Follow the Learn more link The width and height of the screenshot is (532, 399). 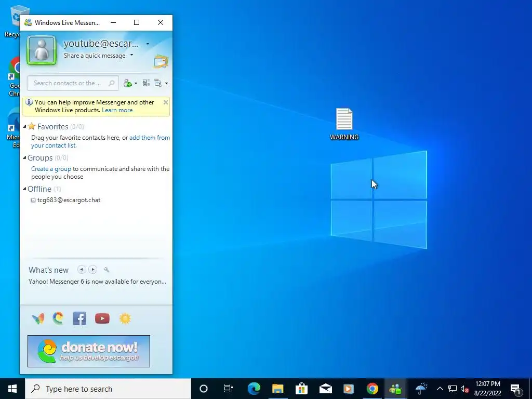tap(117, 110)
